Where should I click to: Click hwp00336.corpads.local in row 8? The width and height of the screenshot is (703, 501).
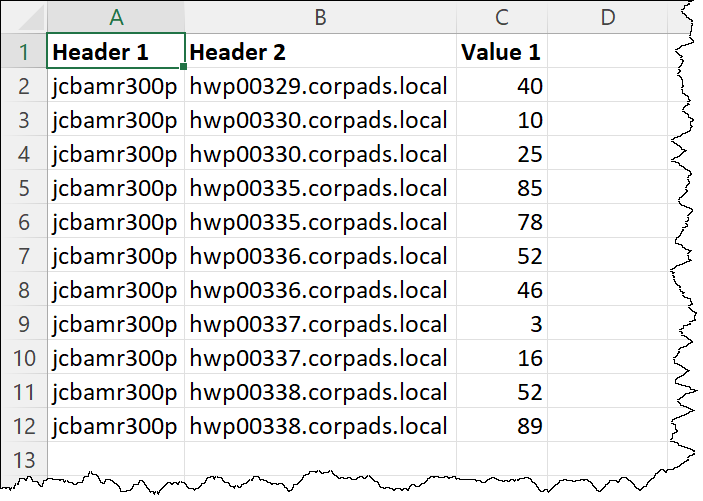click(321, 290)
